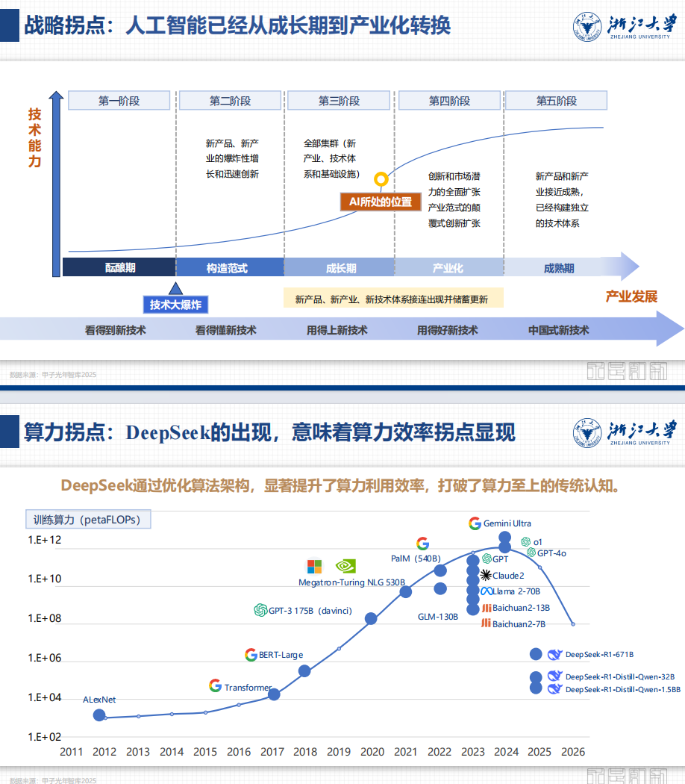
Task: Click the 酝酿期 dark bar segment
Action: tap(119, 267)
